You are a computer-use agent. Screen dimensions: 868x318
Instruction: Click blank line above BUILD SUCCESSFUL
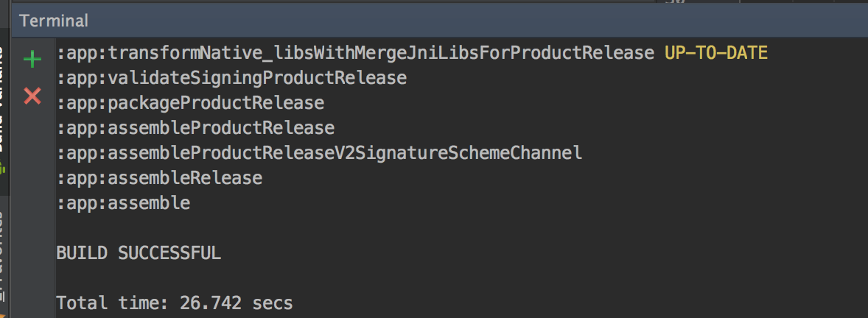pyautogui.click(x=295, y=228)
